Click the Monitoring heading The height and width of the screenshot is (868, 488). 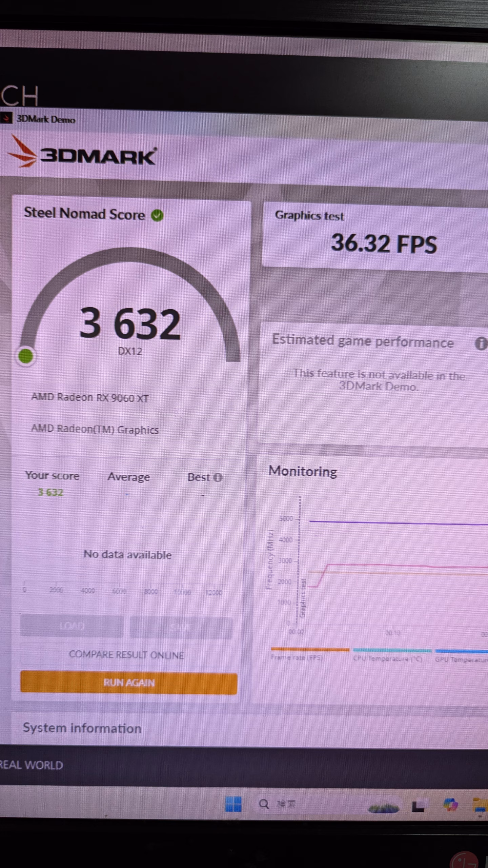303,472
